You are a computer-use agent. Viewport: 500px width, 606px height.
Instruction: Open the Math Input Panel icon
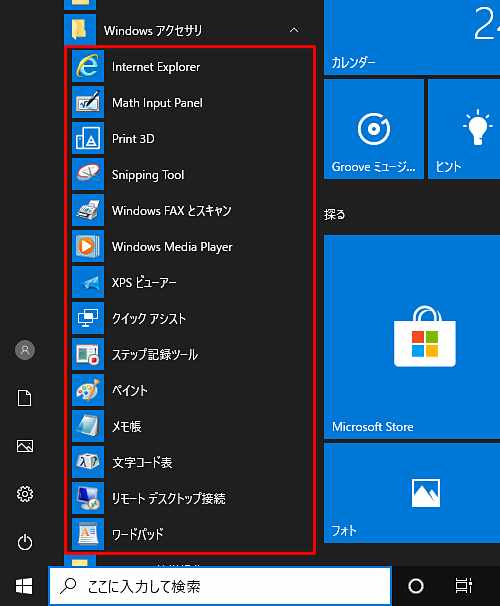88,102
